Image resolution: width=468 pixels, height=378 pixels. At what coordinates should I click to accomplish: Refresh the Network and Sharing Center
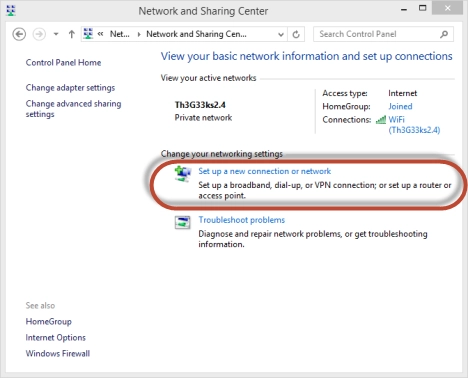click(x=296, y=34)
